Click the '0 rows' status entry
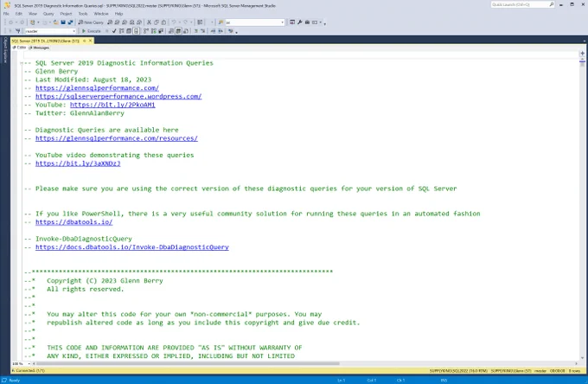The image size is (588, 384). pyautogui.click(x=574, y=371)
